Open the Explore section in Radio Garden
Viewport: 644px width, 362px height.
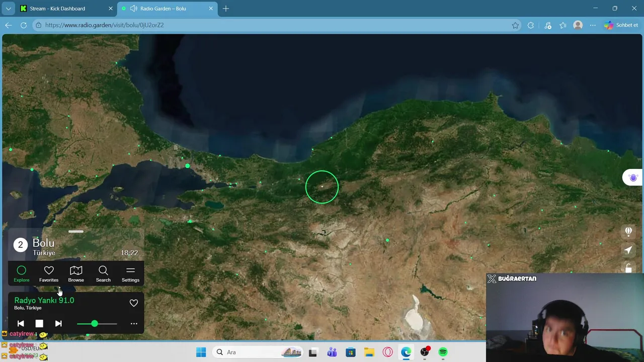21,274
